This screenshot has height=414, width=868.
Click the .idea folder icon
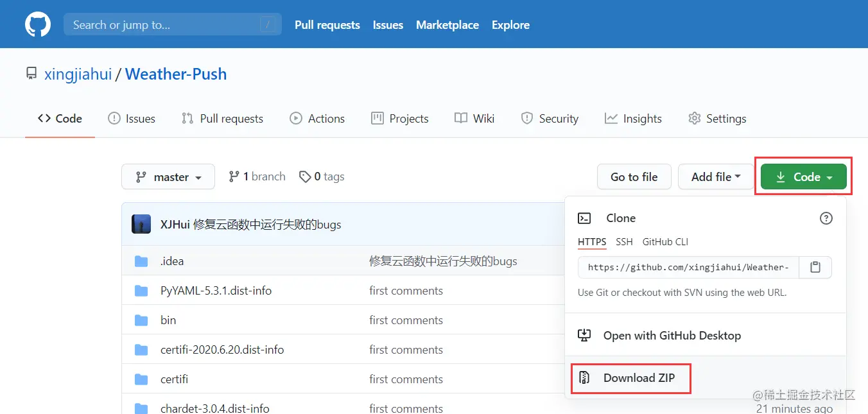click(141, 261)
